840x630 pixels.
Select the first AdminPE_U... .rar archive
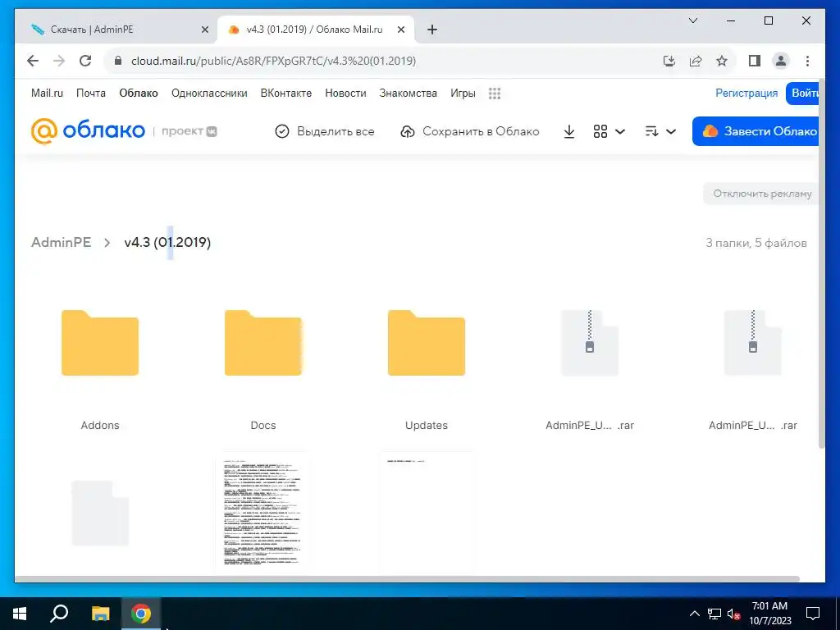(x=589, y=343)
